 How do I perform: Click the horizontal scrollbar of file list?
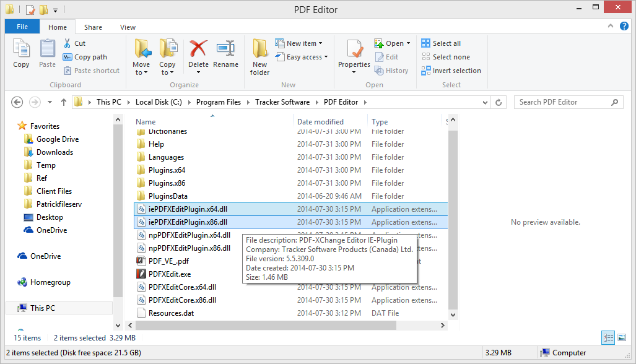[x=266, y=325]
